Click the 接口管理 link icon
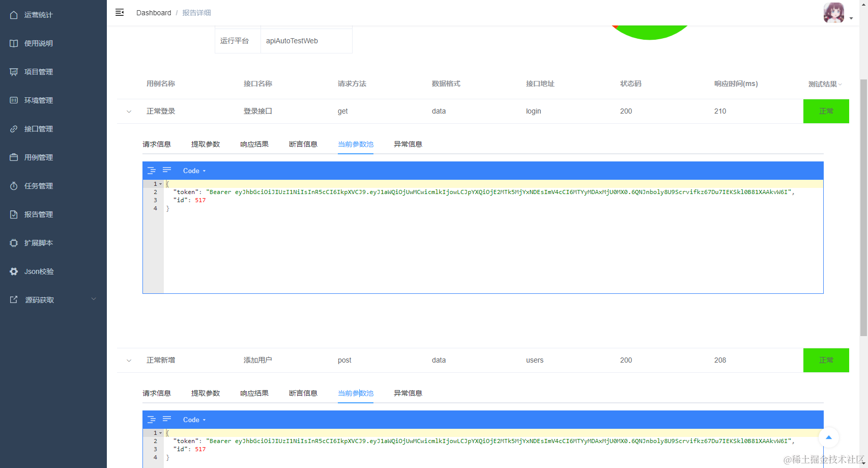This screenshot has height=468, width=868. 14,129
